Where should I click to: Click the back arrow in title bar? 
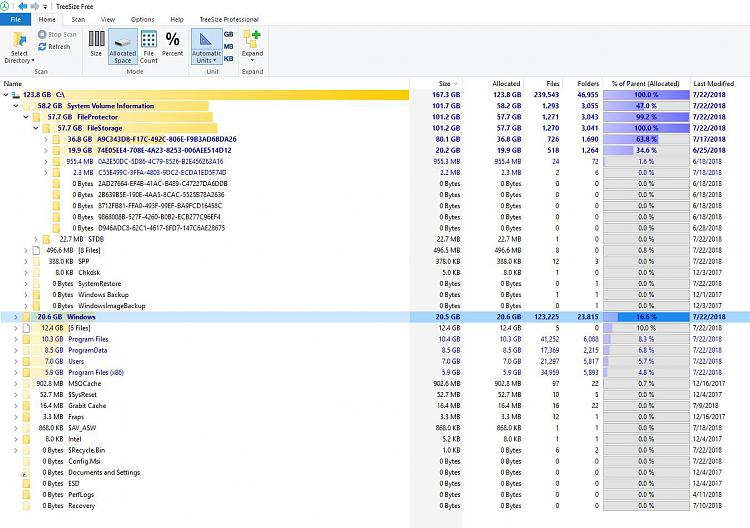click(22, 6)
